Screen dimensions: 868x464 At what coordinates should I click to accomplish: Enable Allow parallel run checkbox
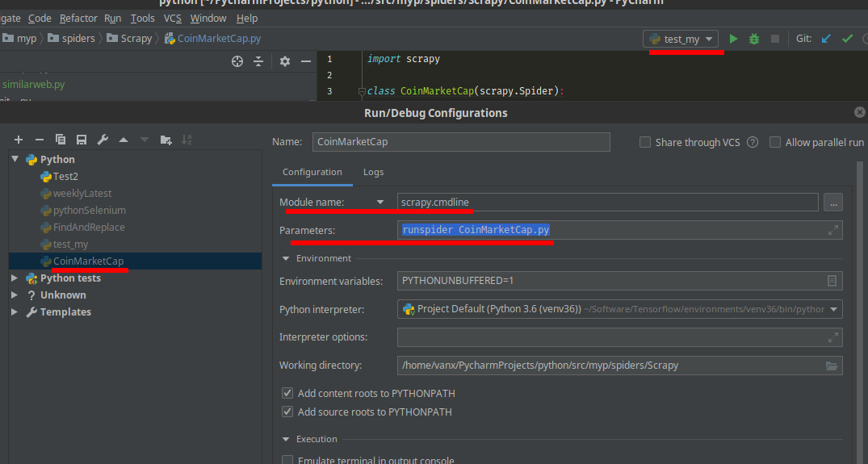[x=775, y=142]
